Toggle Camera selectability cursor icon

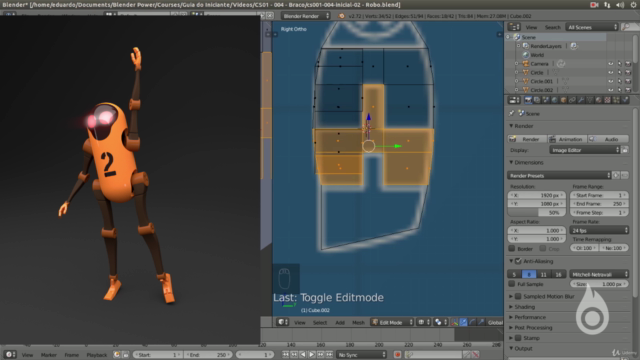(619, 64)
